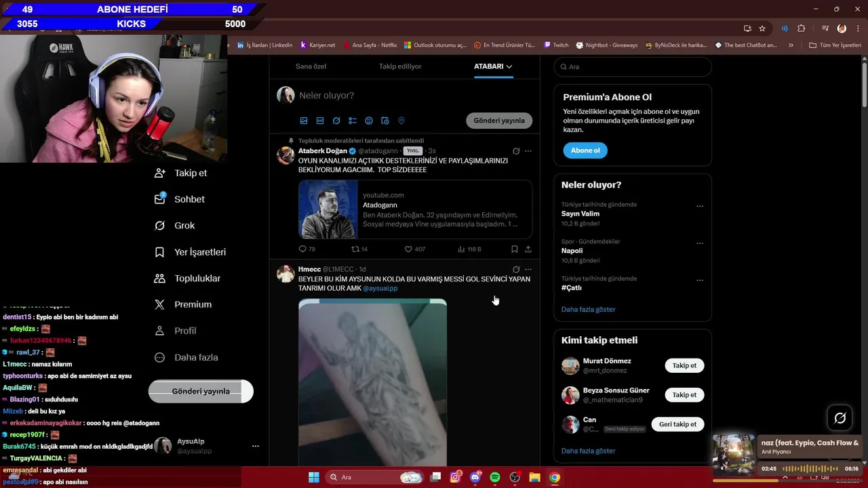
Task: Bookmark Ataberk Doğan's post
Action: tap(514, 249)
